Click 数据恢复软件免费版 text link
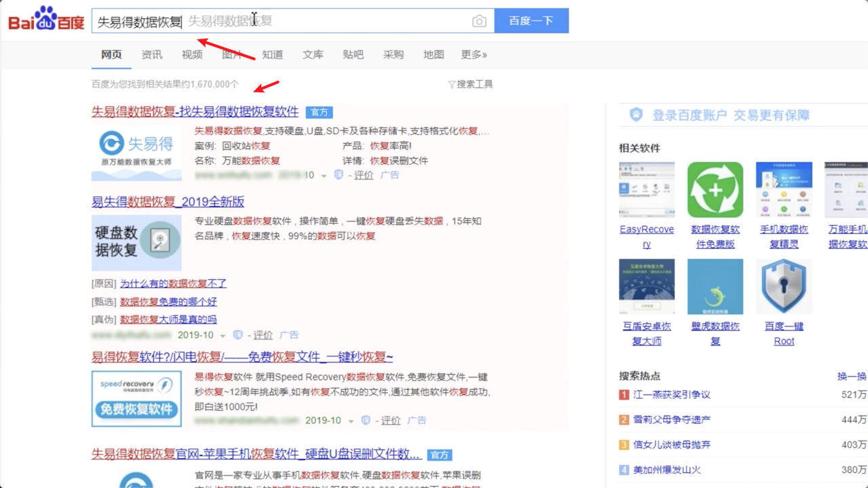 [715, 237]
